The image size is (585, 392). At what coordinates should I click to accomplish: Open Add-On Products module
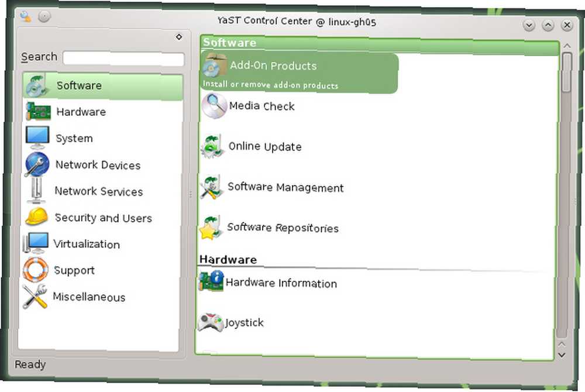click(x=273, y=66)
